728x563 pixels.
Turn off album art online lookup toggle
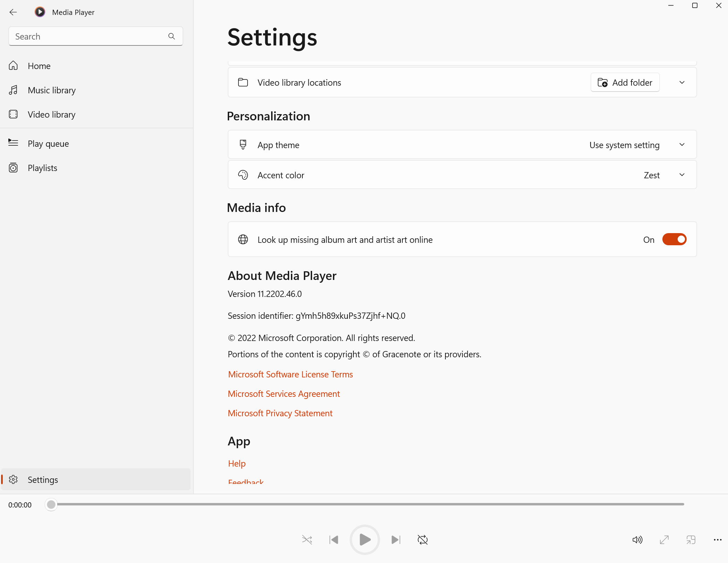point(674,239)
